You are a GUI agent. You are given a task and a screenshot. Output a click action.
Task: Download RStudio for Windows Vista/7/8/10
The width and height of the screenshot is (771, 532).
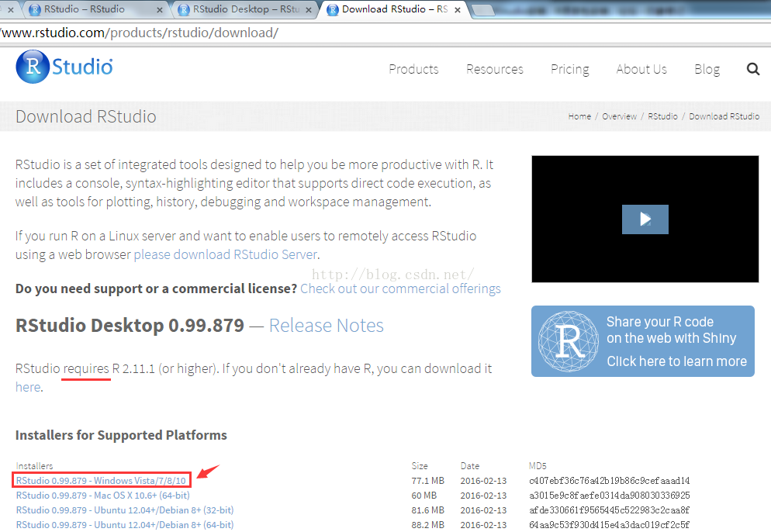[x=102, y=480]
